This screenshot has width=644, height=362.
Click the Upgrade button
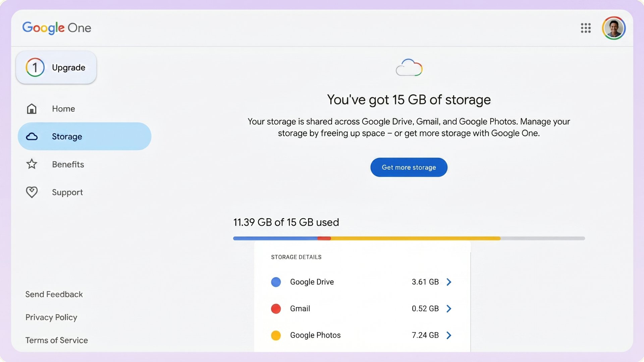56,67
